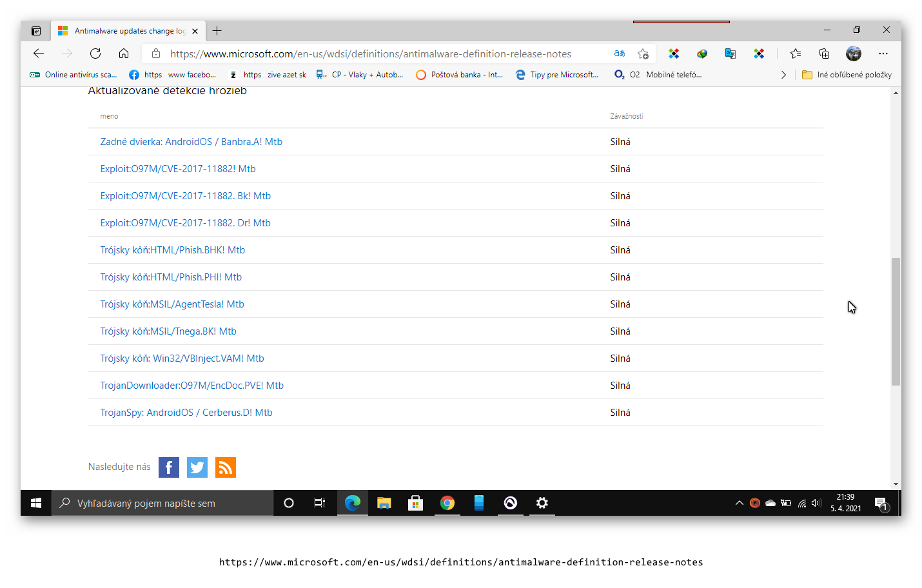
Task: Launch Google Chrome from the taskbar
Action: (447, 503)
